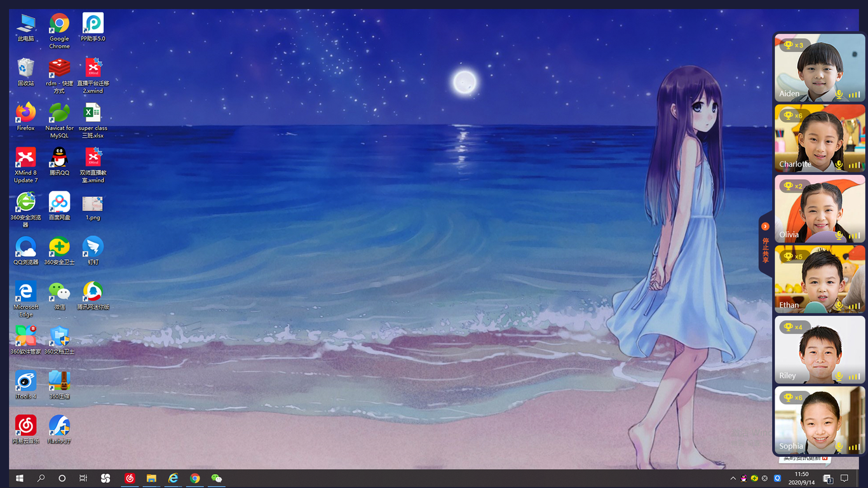868x488 pixels.
Task: Toggle Aiden's microphone icon
Action: pos(839,94)
